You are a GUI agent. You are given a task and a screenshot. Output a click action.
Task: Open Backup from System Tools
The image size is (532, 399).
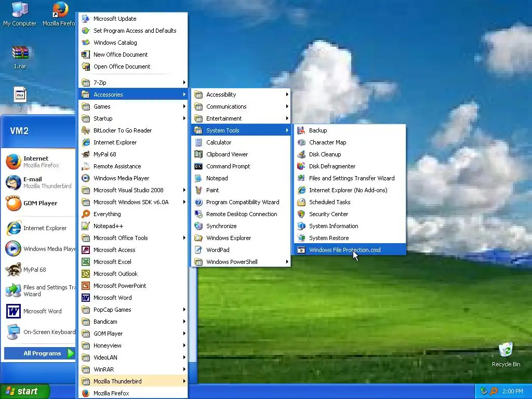point(350,130)
